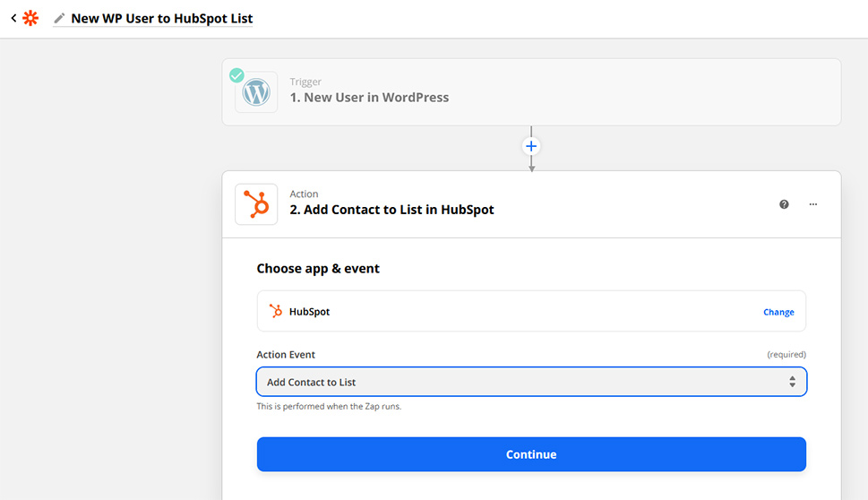Edit the Zap title New WP User to HubSpot List
This screenshot has height=500, width=868.
161,18
